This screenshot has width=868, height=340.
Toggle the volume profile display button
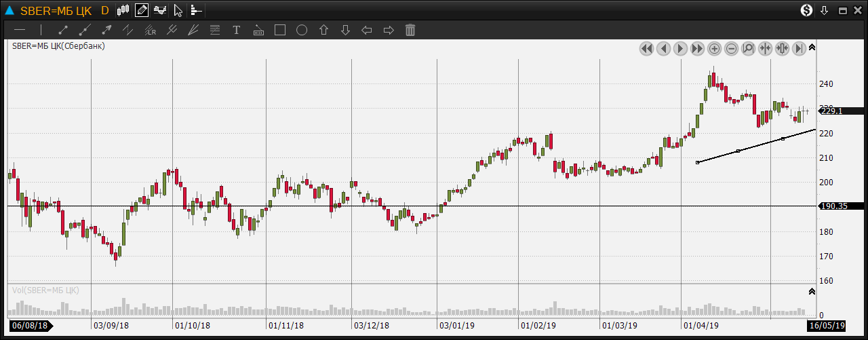(x=196, y=10)
